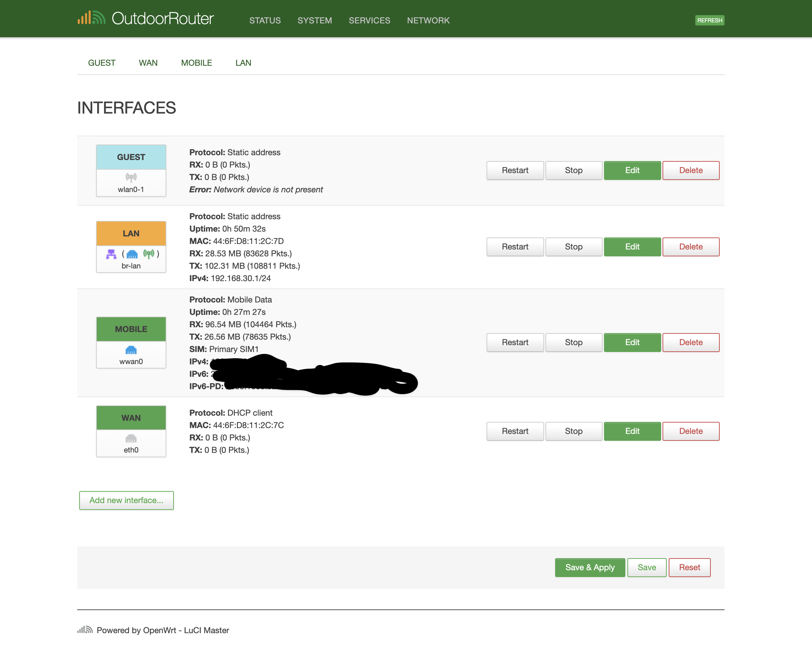Edit the MOBILE interface
812x660 pixels.
(x=632, y=342)
